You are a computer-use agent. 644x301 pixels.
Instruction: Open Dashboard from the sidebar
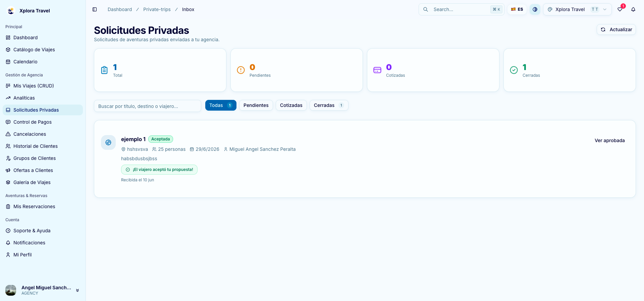[x=43, y=38]
